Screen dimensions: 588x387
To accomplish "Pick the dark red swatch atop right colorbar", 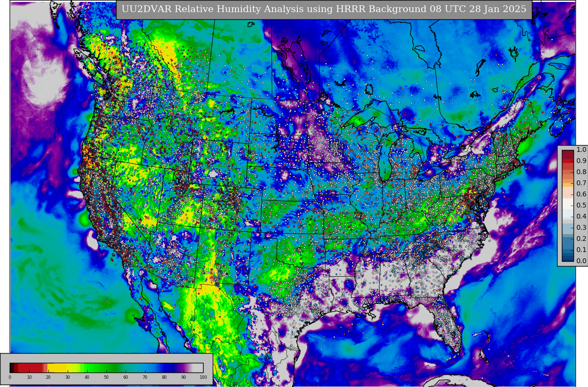I will (568, 155).
